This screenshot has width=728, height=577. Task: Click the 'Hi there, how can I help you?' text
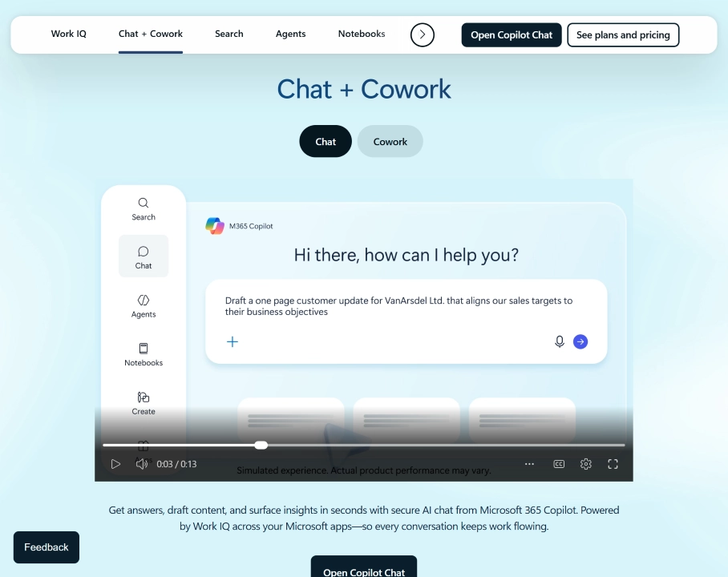(x=406, y=255)
